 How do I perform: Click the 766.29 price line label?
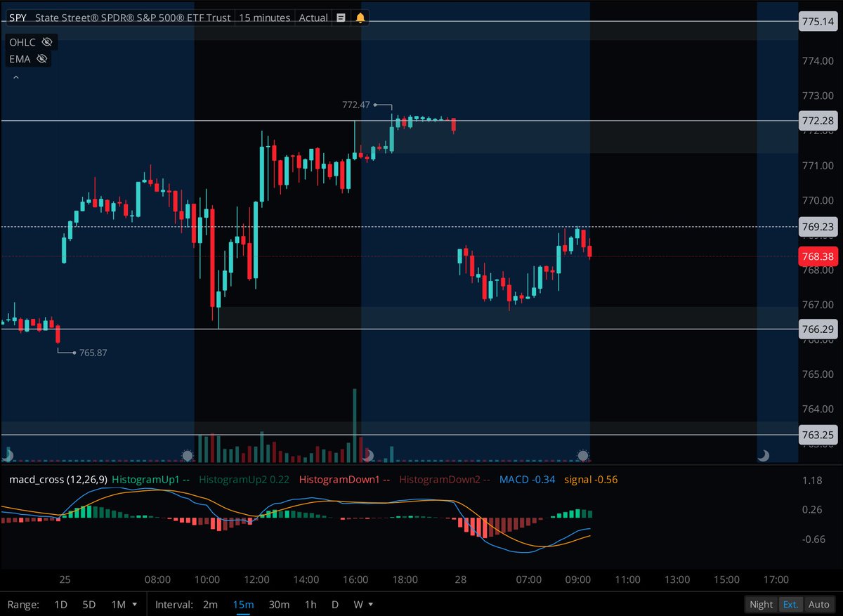pyautogui.click(x=817, y=329)
